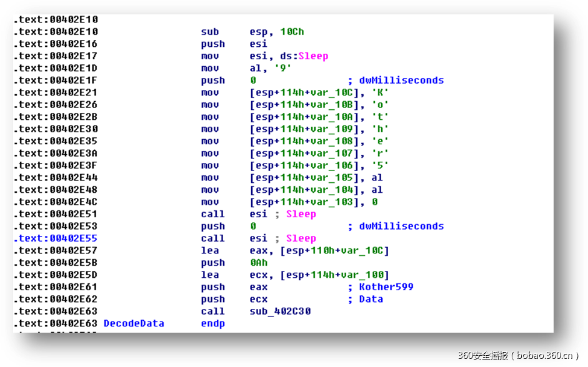Select dwMilliseconds comment at 00402E53
Screen dimensions: 588x367
[401, 226]
